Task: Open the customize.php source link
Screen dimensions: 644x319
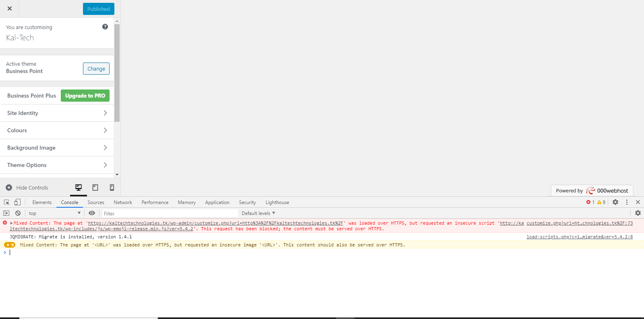Action: (x=580, y=223)
